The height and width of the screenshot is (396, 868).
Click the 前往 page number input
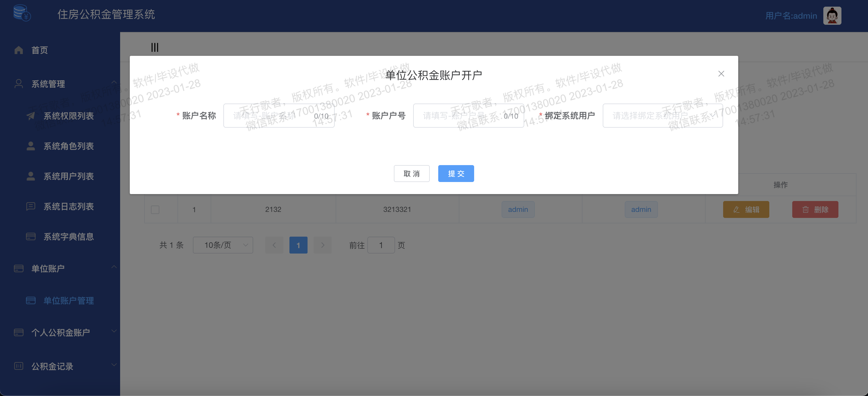(x=381, y=245)
